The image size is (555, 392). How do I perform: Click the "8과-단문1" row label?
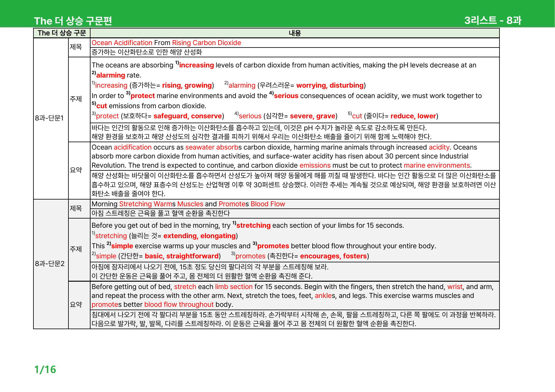(x=49, y=118)
